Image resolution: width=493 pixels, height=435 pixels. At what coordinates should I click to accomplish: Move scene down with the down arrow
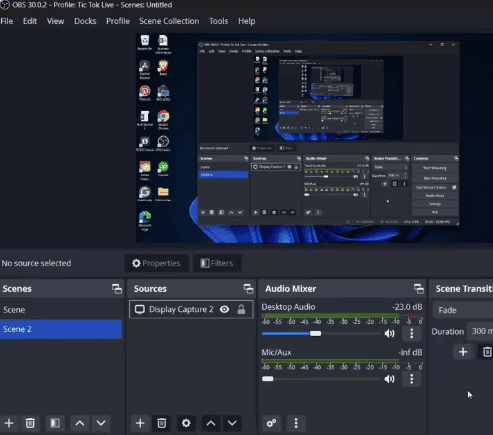pos(101,423)
